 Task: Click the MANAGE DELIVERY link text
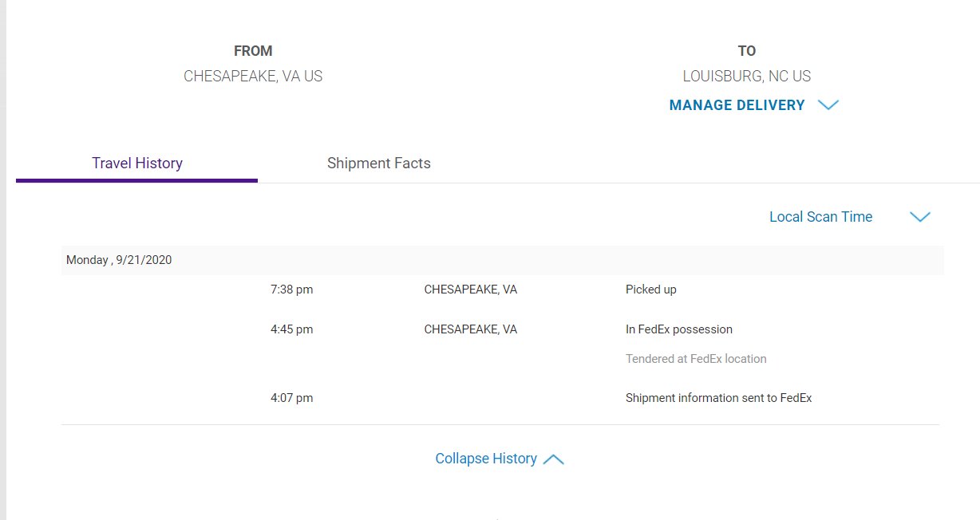click(737, 105)
